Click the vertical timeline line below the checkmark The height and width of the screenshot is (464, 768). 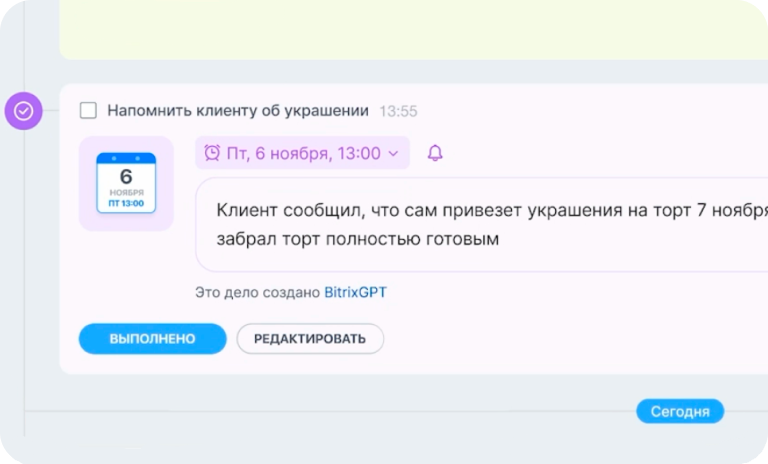coord(24,280)
